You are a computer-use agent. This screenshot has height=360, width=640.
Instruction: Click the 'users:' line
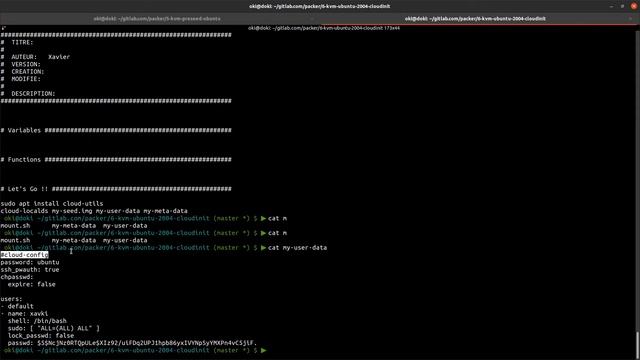click(11, 299)
